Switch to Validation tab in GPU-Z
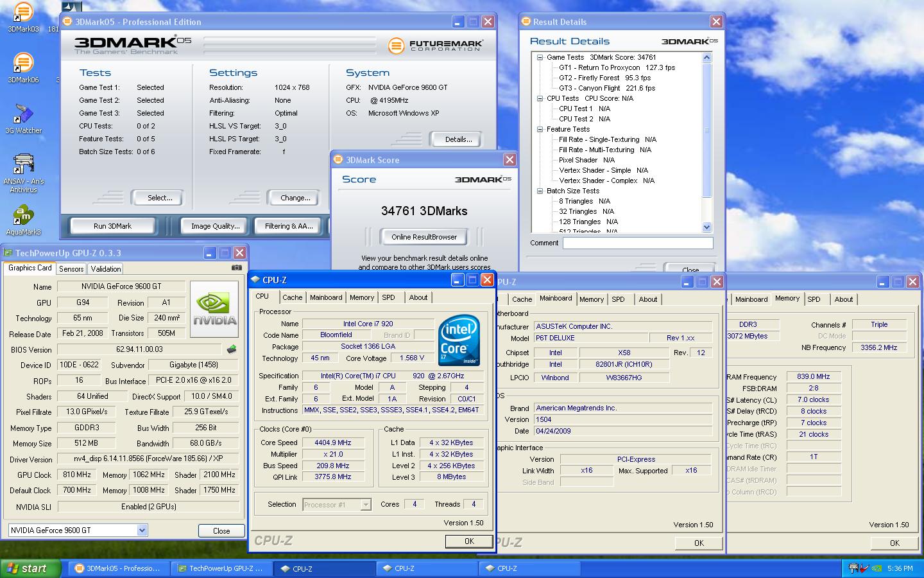 tap(105, 269)
